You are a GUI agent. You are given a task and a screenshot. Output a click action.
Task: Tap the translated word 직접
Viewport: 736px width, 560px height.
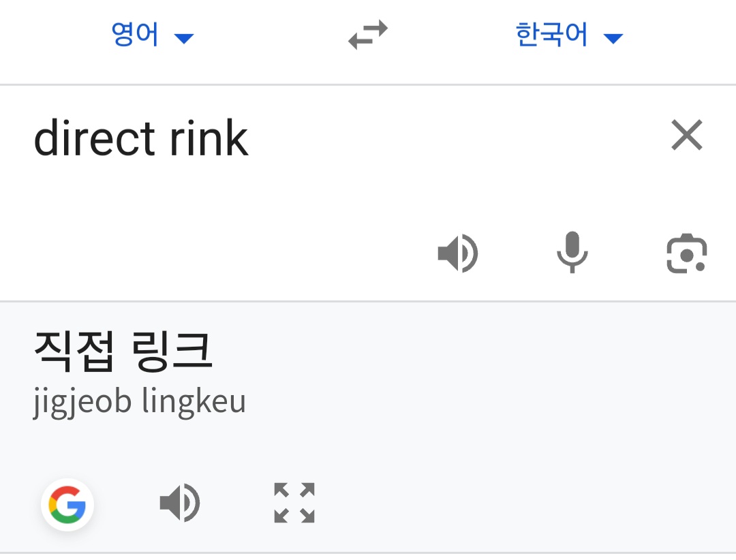(74, 351)
